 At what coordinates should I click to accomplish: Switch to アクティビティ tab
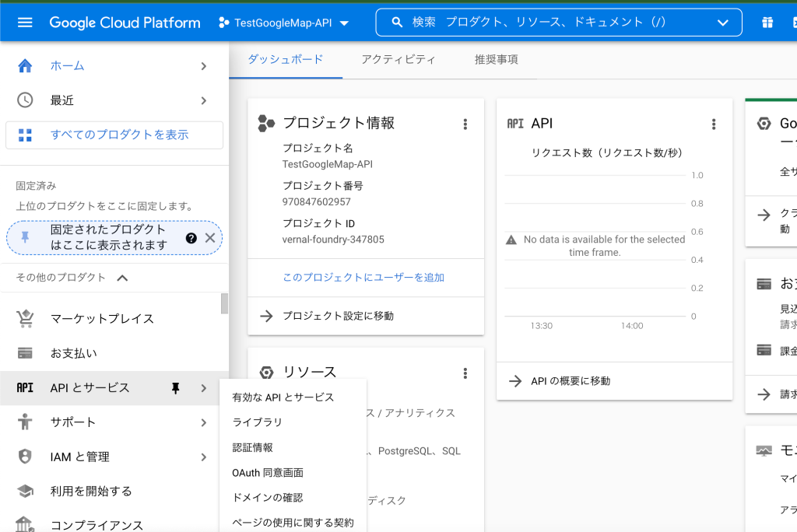click(x=398, y=59)
